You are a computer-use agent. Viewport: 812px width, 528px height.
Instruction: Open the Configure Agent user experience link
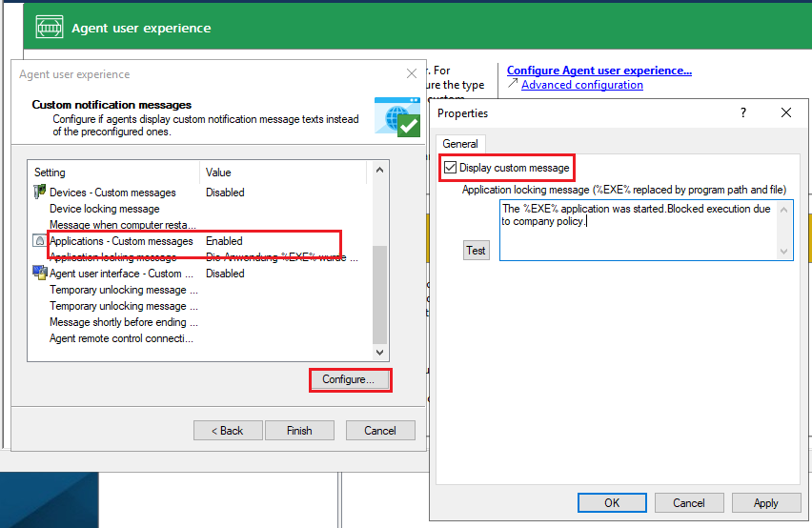pos(599,71)
